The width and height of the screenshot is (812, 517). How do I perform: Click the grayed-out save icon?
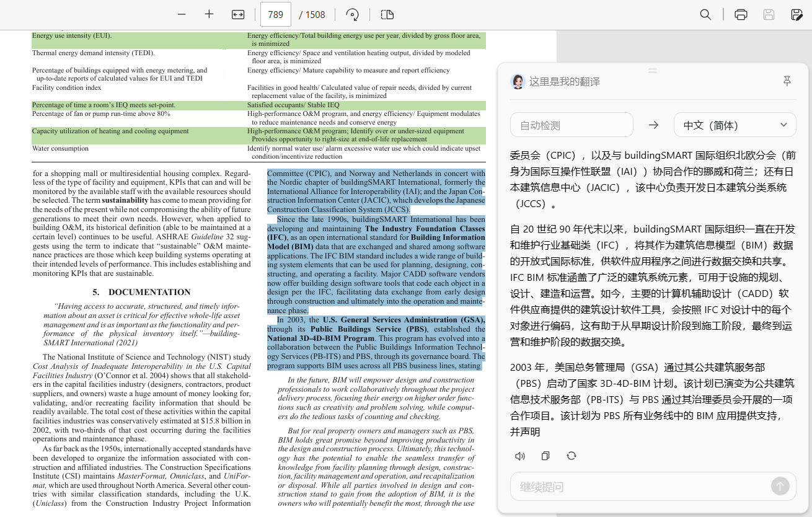tap(769, 14)
